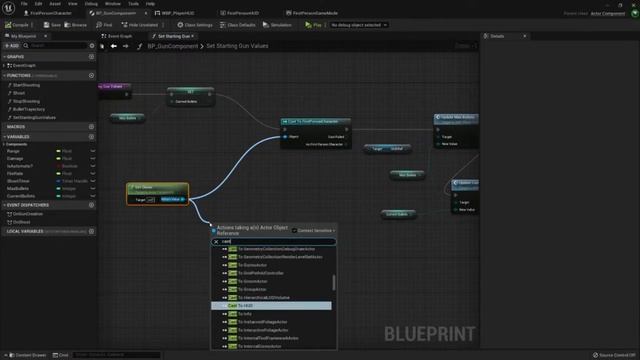640x360 pixels.
Task: Go forward in graph navigation history
Action: pos(126,46)
